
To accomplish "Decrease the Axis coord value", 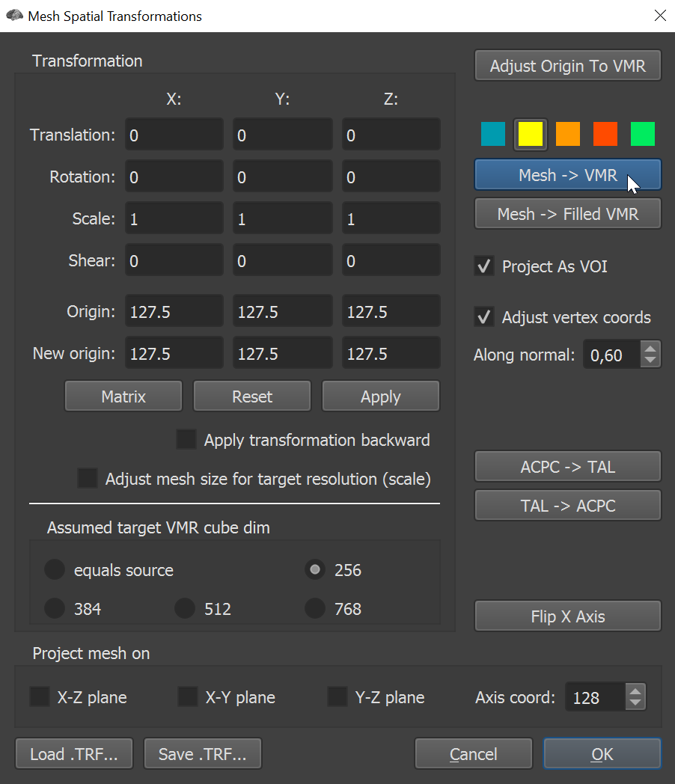I will (635, 702).
